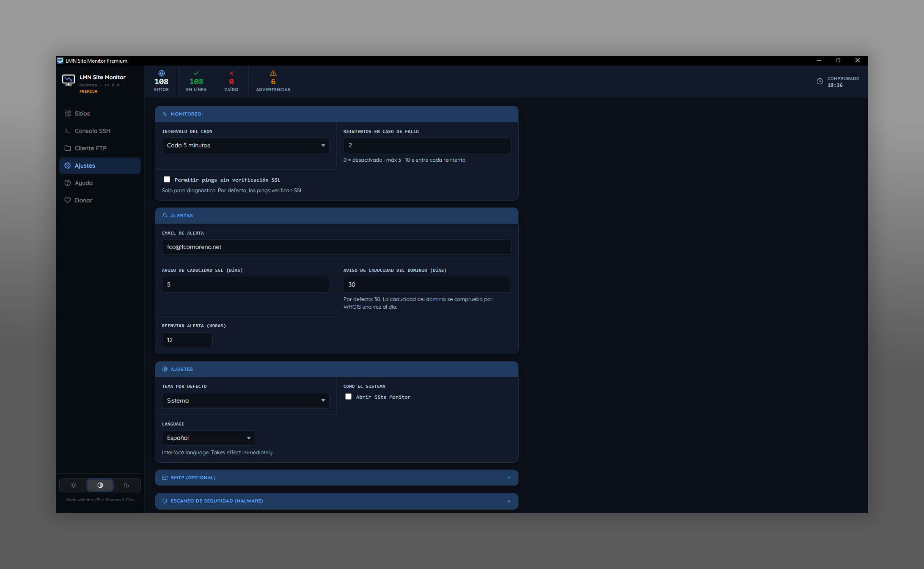The image size is (924, 569).
Task: Click the globe icon above Sitios count
Action: pyautogui.click(x=161, y=73)
